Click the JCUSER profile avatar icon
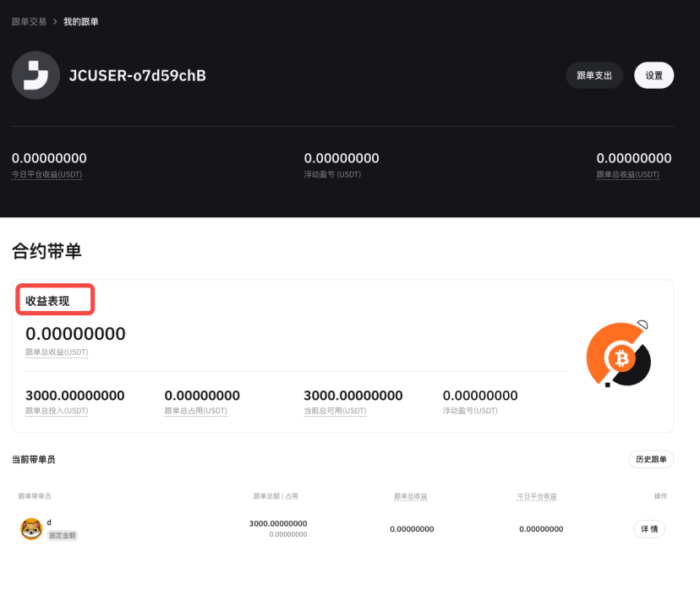 pos(36,75)
